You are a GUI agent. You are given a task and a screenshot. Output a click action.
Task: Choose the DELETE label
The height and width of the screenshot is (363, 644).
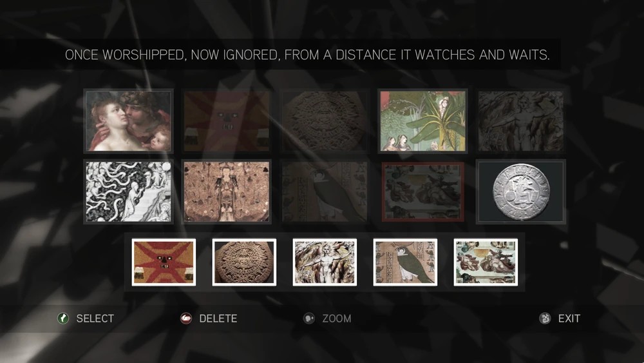point(218,319)
